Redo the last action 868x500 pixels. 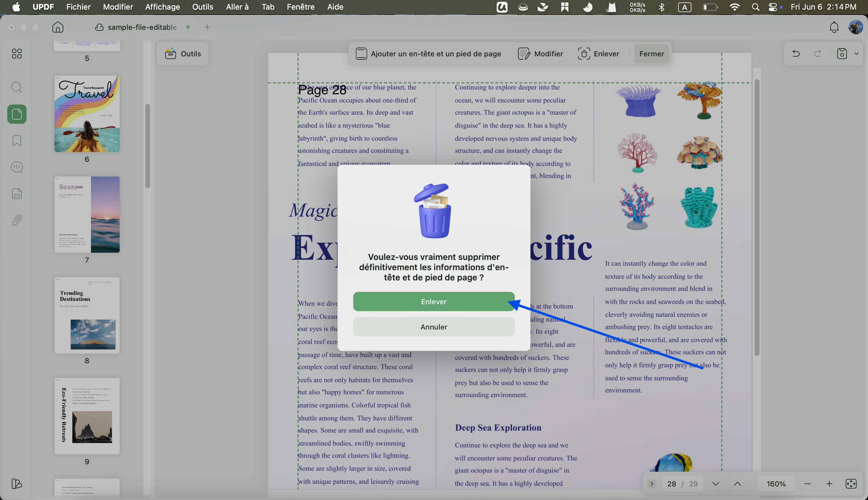(818, 54)
